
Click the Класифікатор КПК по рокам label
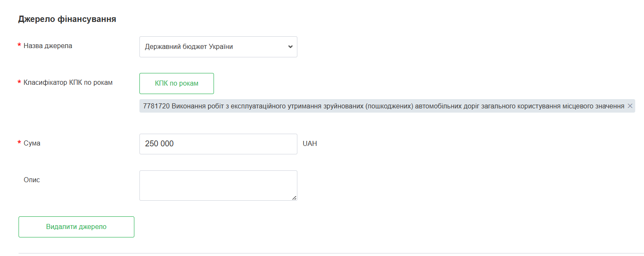[x=68, y=83]
